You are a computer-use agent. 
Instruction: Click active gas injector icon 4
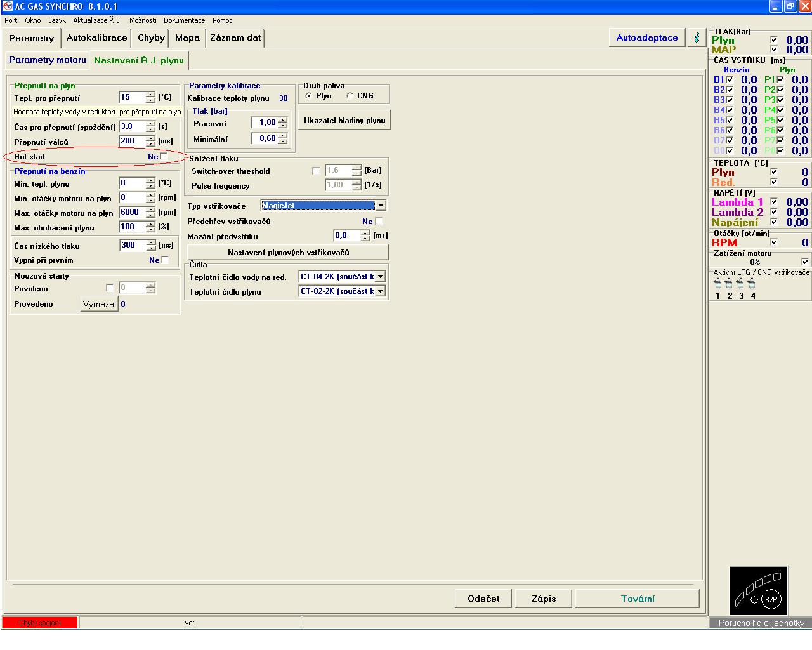[752, 284]
